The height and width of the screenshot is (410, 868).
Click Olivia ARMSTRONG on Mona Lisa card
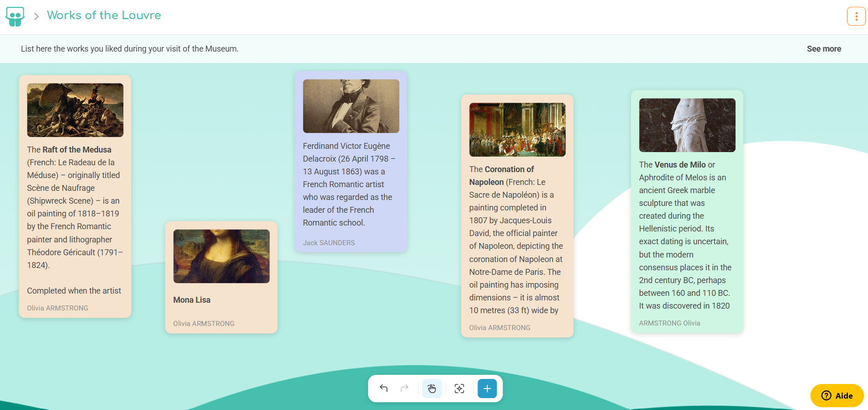point(204,324)
